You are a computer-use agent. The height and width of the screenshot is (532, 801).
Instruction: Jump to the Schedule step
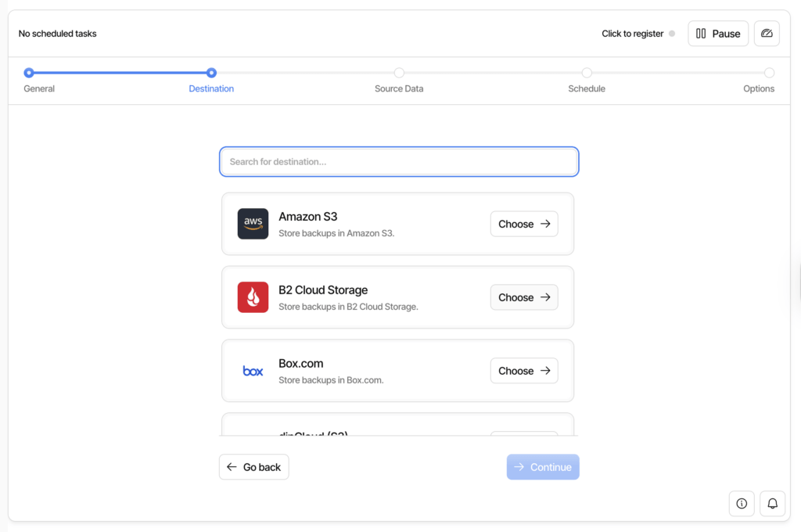(587, 88)
